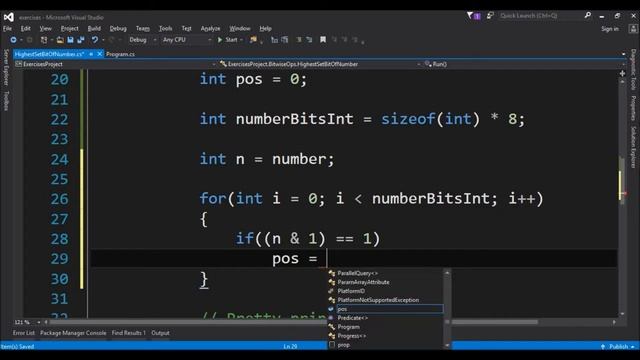Open the Solution Explorer side tab

click(x=633, y=147)
